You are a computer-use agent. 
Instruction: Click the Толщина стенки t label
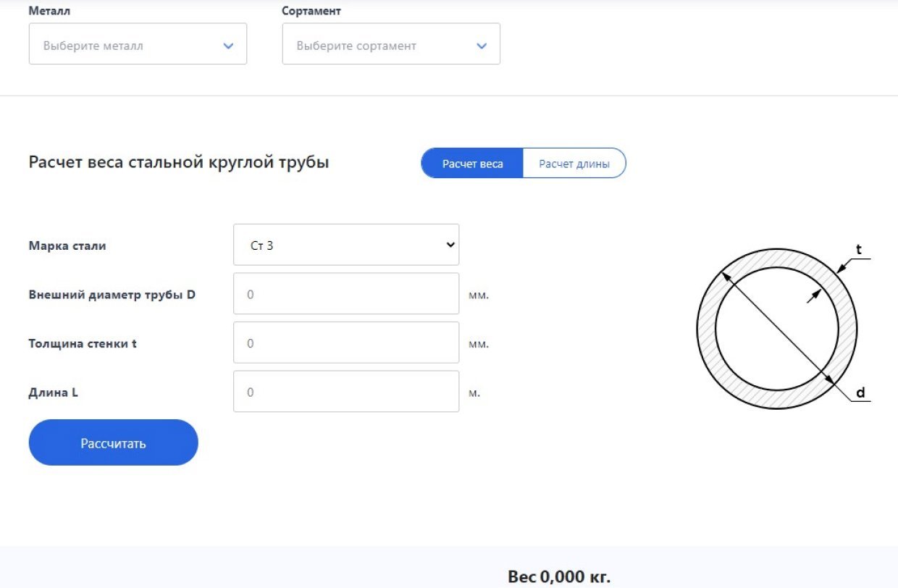(83, 343)
